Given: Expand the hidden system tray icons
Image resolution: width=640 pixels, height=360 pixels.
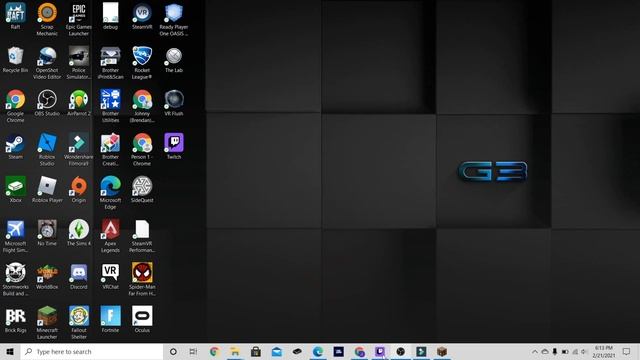Looking at the screenshot, I should (x=535, y=351).
